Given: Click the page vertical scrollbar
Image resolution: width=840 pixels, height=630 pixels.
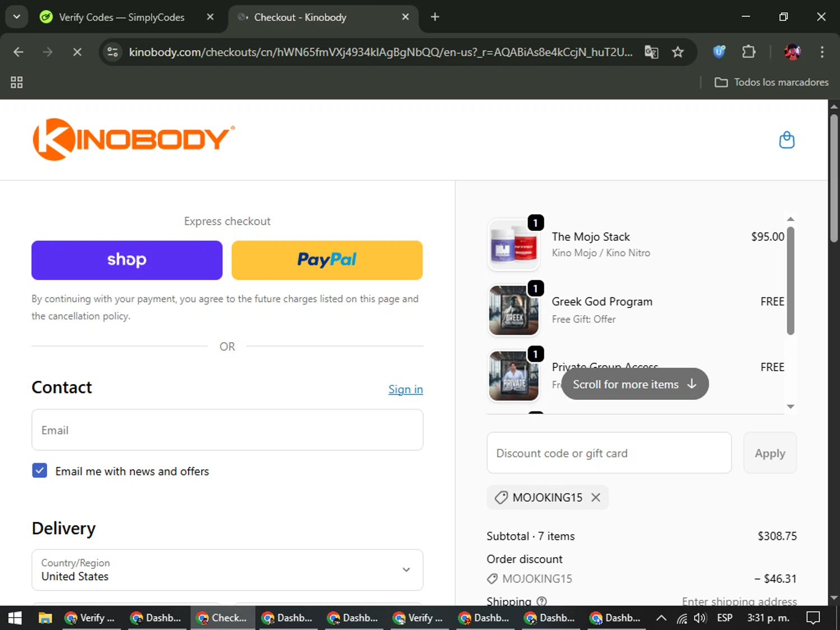Looking at the screenshot, I should (x=834, y=178).
